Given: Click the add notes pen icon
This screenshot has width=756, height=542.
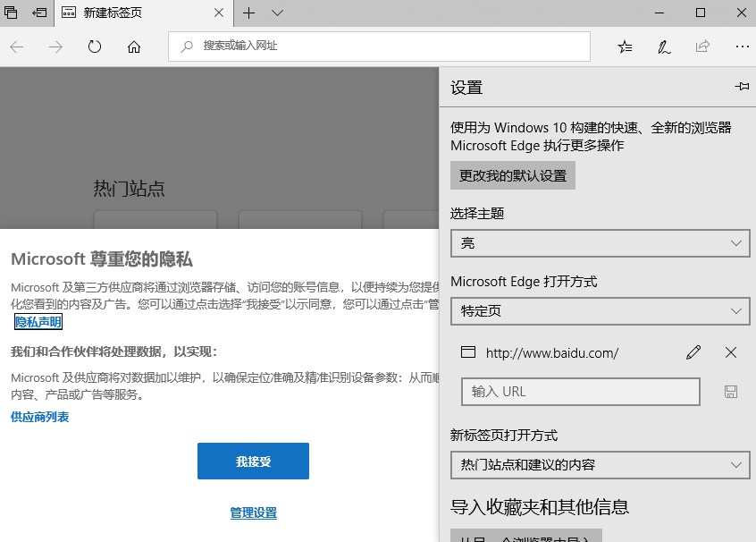Looking at the screenshot, I should (664, 47).
